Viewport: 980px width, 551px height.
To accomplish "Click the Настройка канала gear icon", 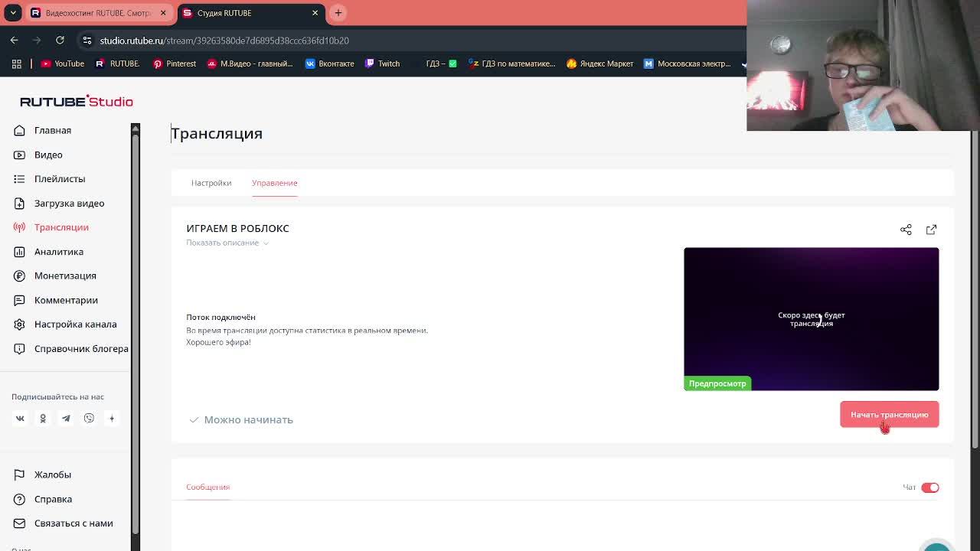I will (x=19, y=324).
